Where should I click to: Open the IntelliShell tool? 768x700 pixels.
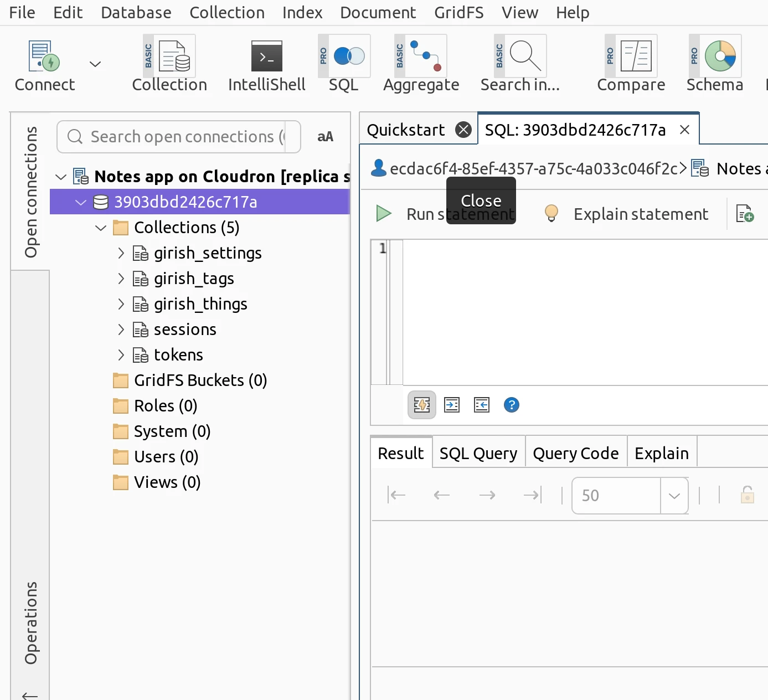266,64
